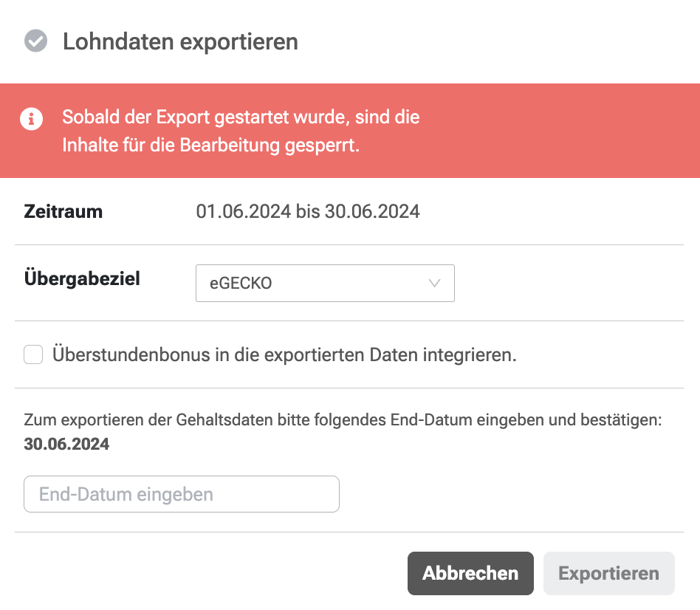Open the Übergabeziel dropdown showing eGECKO
The width and height of the screenshot is (700, 610).
point(325,283)
